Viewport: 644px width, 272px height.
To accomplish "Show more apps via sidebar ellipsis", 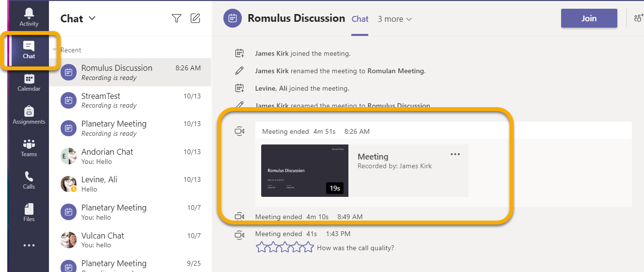I will [29, 245].
